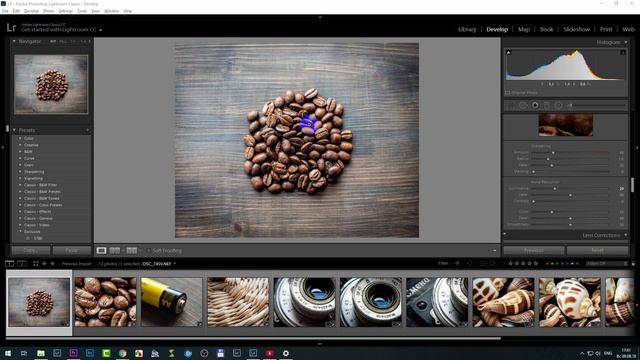Viewport: 640px width, 360px height.
Task: Click the second window display icon
Action: (x=22, y=264)
